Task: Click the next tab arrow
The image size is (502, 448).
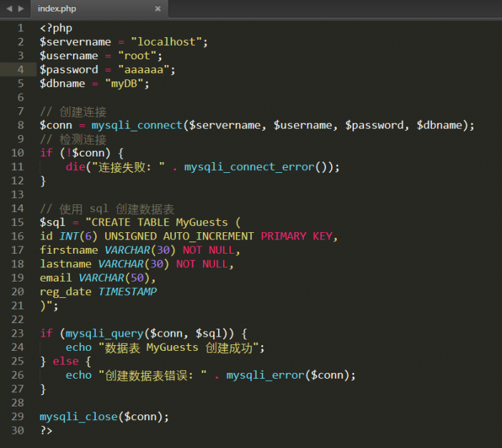Action: [x=21, y=9]
